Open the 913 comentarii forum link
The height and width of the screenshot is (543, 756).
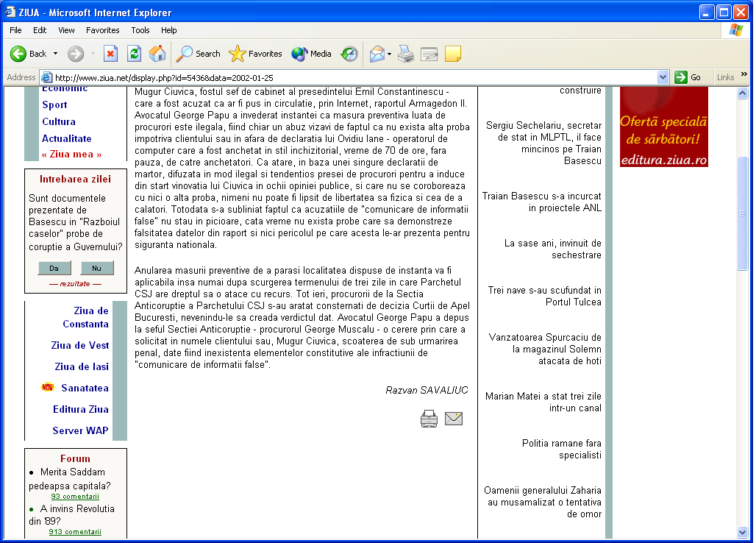[x=75, y=531]
